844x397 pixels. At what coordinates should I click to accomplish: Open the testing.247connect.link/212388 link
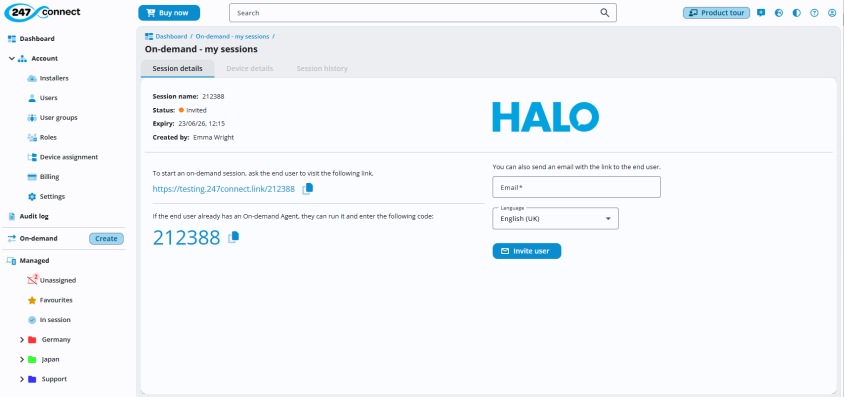[223, 189]
